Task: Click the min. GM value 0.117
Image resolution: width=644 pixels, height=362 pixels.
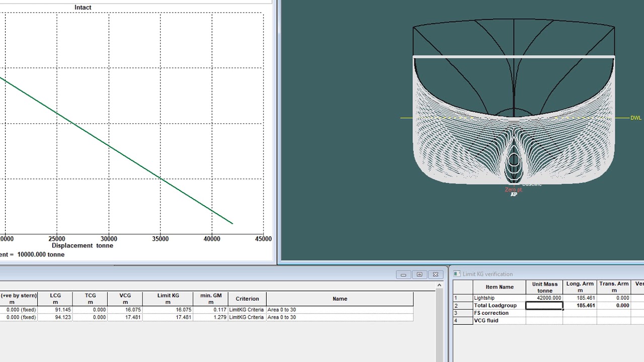Action: click(219, 310)
